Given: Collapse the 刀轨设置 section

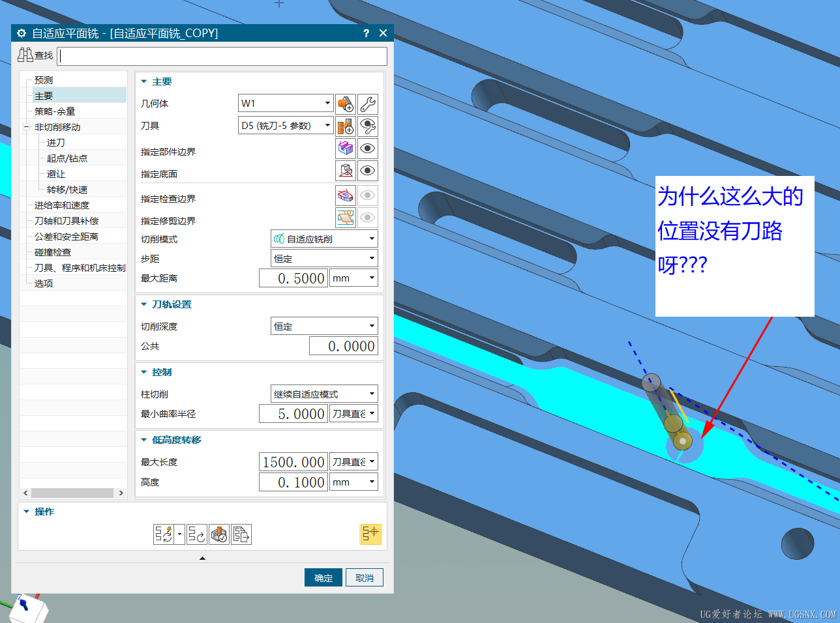Looking at the screenshot, I should [144, 304].
